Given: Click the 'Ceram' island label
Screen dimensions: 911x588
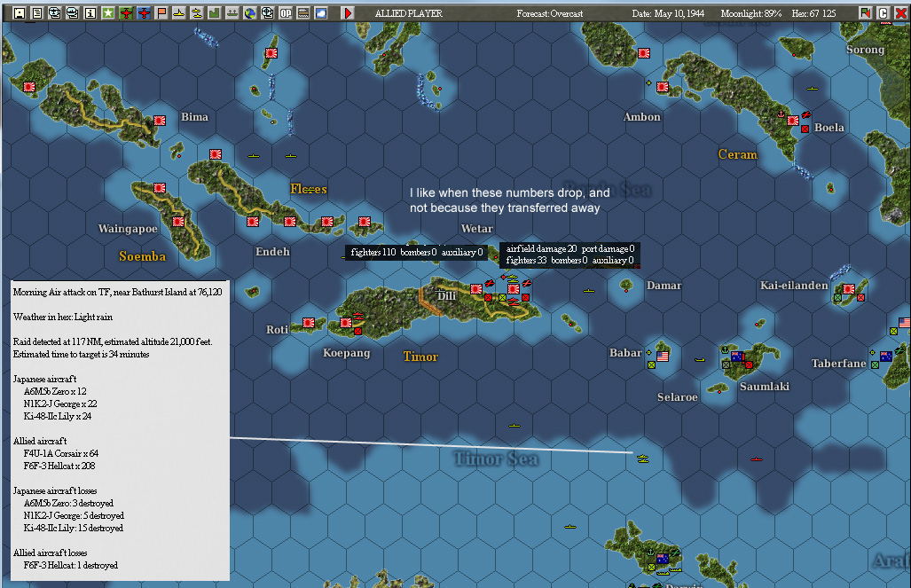Looking at the screenshot, I should [738, 154].
